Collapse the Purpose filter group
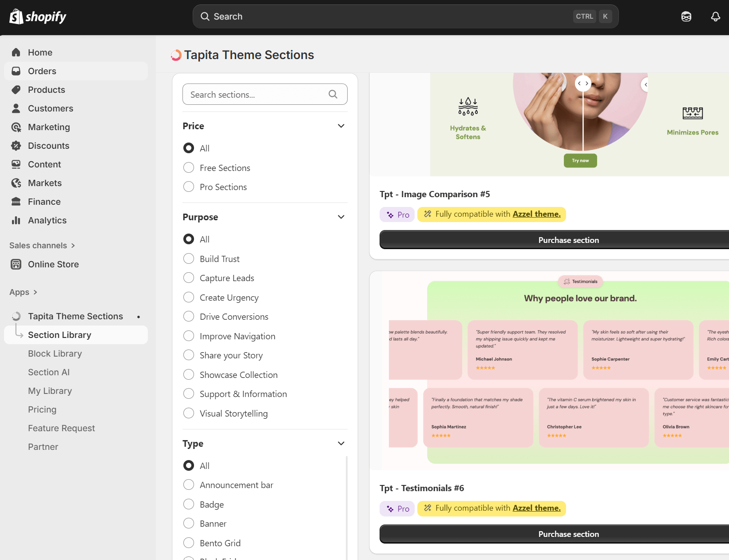 (x=341, y=217)
